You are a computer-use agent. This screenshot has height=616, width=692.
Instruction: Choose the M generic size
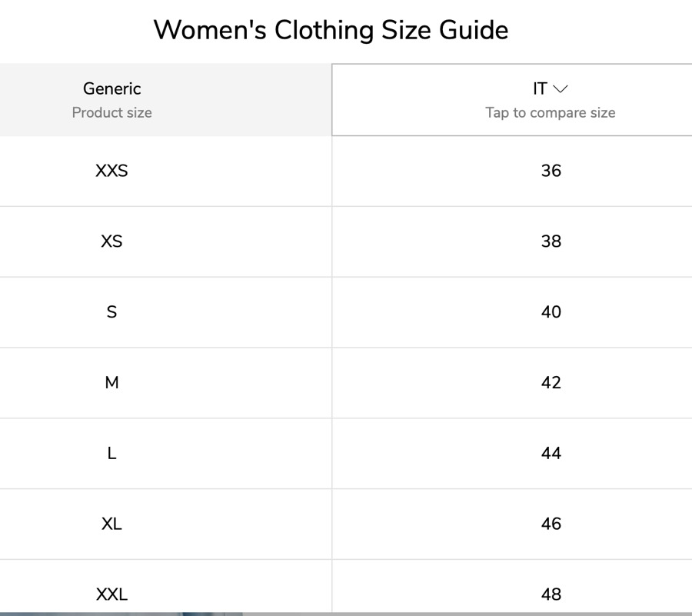pos(112,383)
